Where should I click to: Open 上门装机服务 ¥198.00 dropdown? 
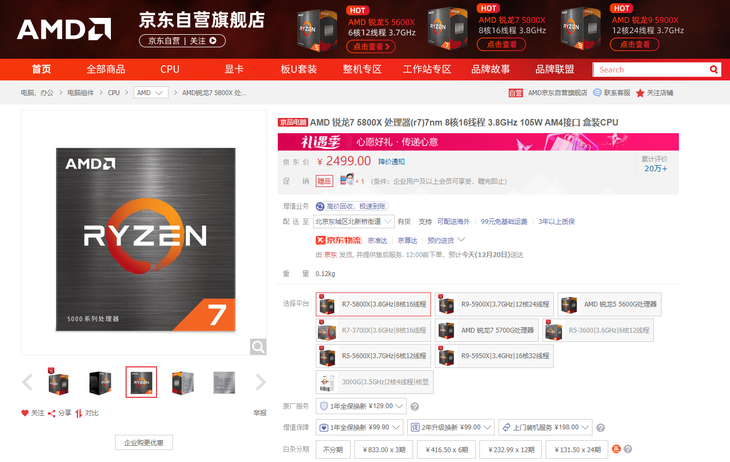pos(546,427)
